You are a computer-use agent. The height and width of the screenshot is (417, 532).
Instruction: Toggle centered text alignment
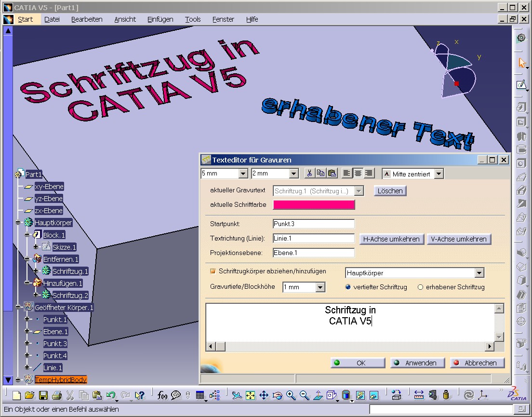[x=358, y=174]
